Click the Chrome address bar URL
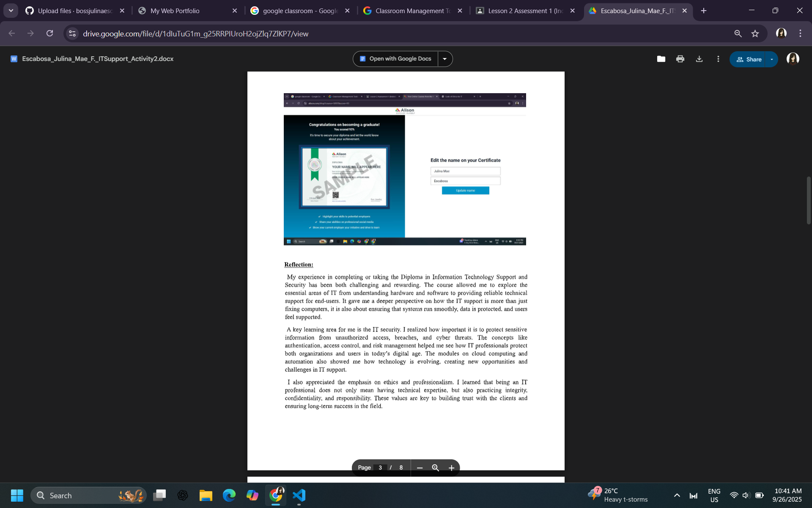The height and width of the screenshot is (508, 812). pyautogui.click(x=195, y=33)
